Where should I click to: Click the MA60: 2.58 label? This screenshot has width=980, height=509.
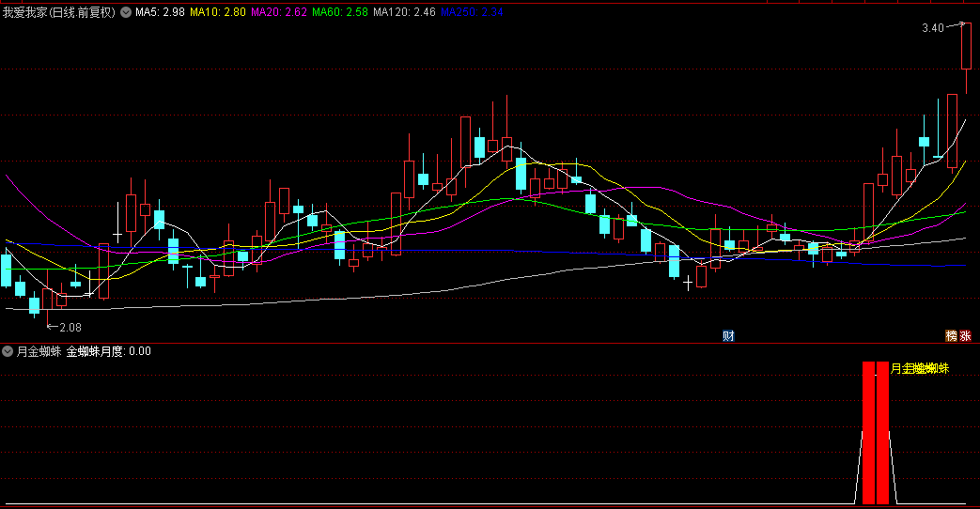pyautogui.click(x=340, y=12)
